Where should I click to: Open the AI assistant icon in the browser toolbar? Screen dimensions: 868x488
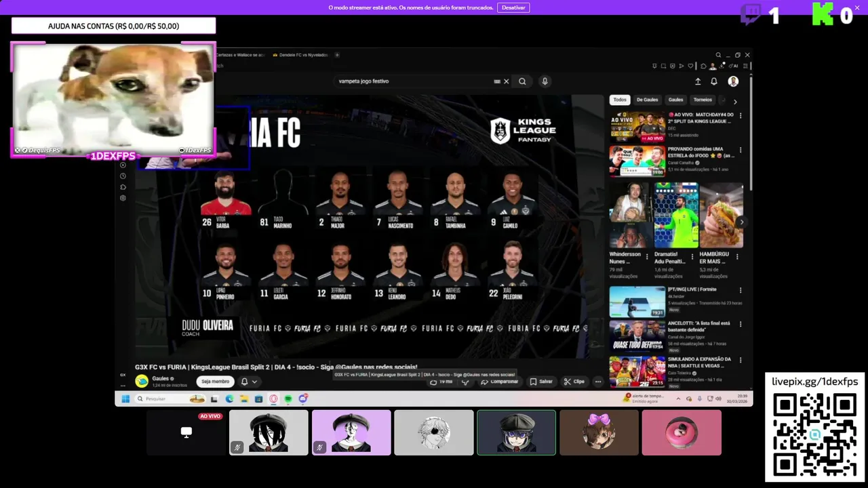733,66
